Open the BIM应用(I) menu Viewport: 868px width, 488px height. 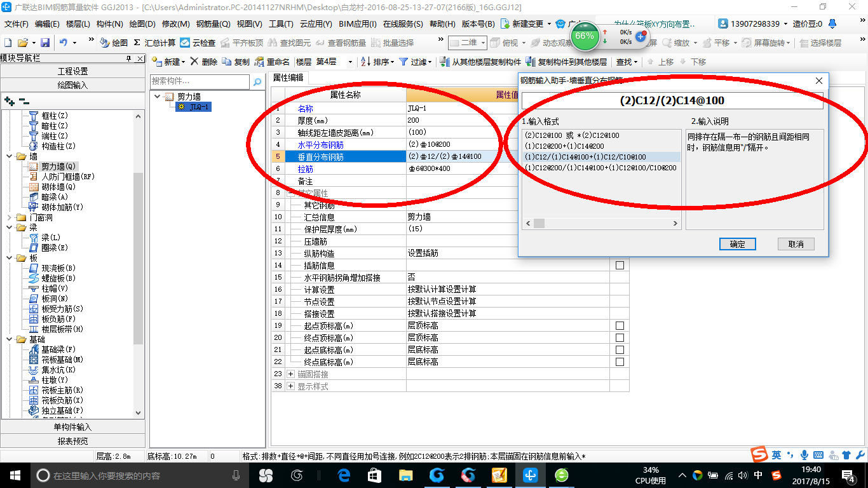point(358,24)
